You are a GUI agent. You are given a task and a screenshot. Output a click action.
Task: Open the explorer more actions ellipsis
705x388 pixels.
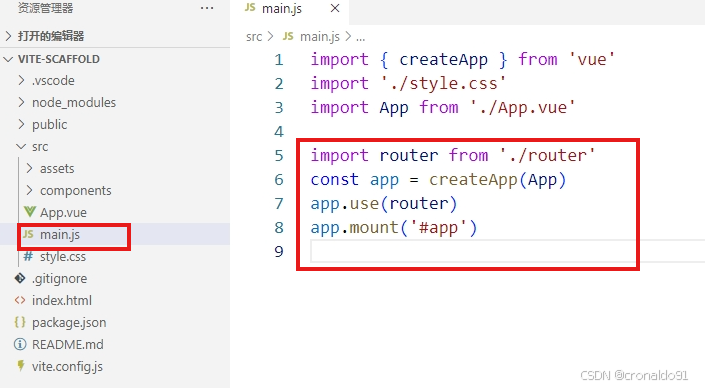(207, 8)
